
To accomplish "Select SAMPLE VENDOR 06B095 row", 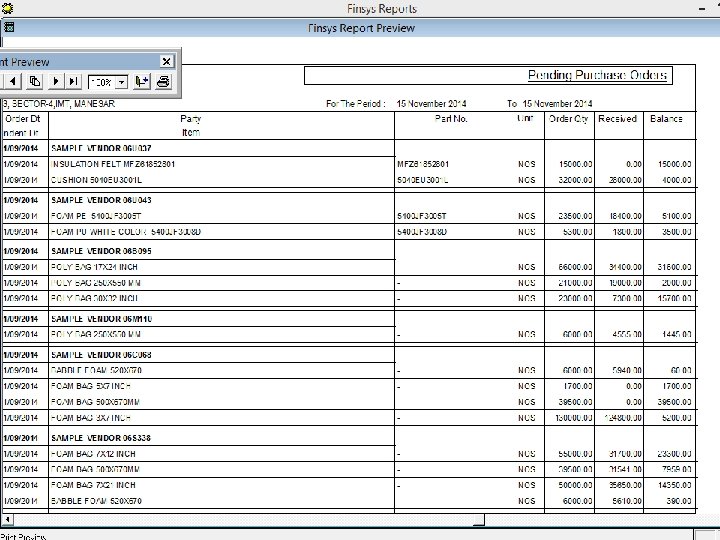I will click(101, 251).
